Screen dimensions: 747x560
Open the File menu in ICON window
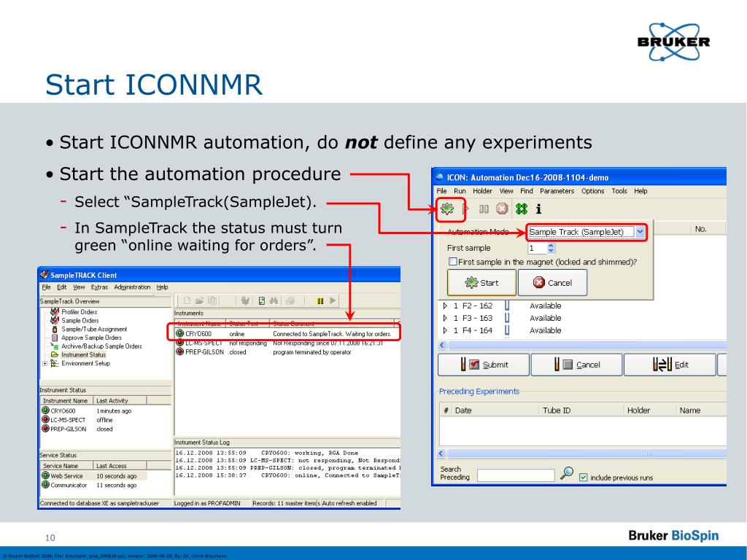(441, 191)
